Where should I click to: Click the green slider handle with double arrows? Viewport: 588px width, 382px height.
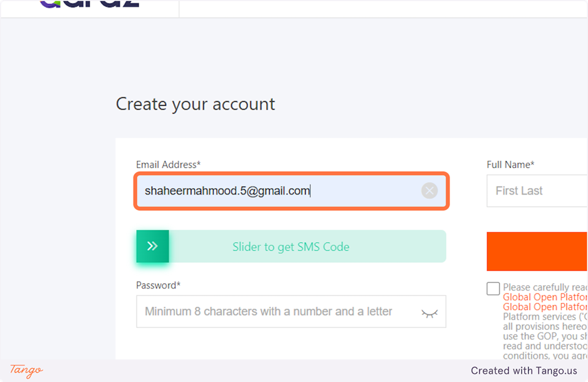152,247
